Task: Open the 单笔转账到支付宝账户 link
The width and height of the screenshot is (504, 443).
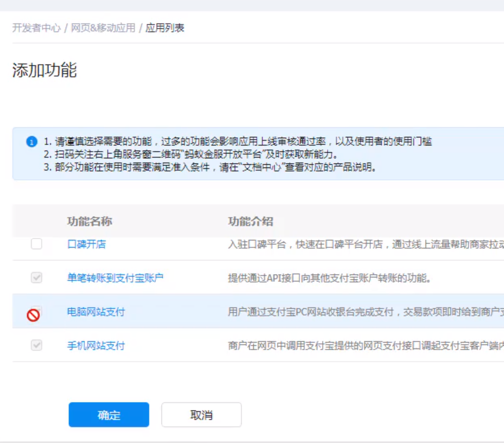Action: tap(115, 278)
